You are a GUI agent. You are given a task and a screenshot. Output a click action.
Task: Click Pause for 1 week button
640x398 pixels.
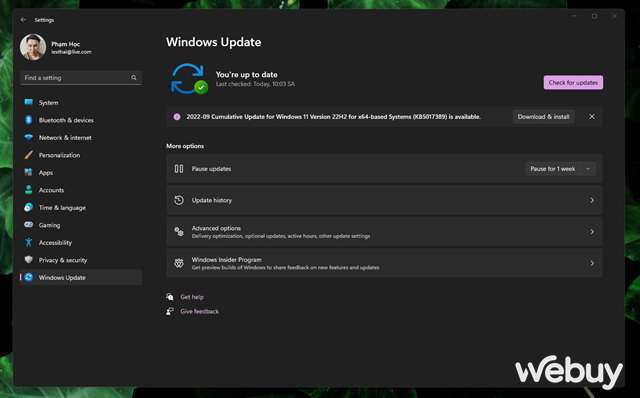tap(553, 169)
